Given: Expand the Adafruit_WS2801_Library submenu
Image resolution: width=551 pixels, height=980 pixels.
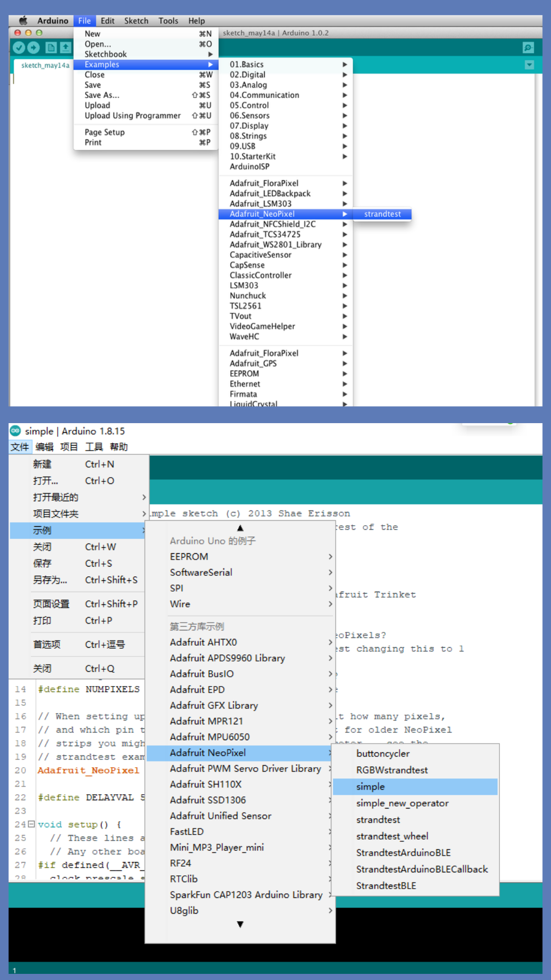Looking at the screenshot, I should coord(286,244).
